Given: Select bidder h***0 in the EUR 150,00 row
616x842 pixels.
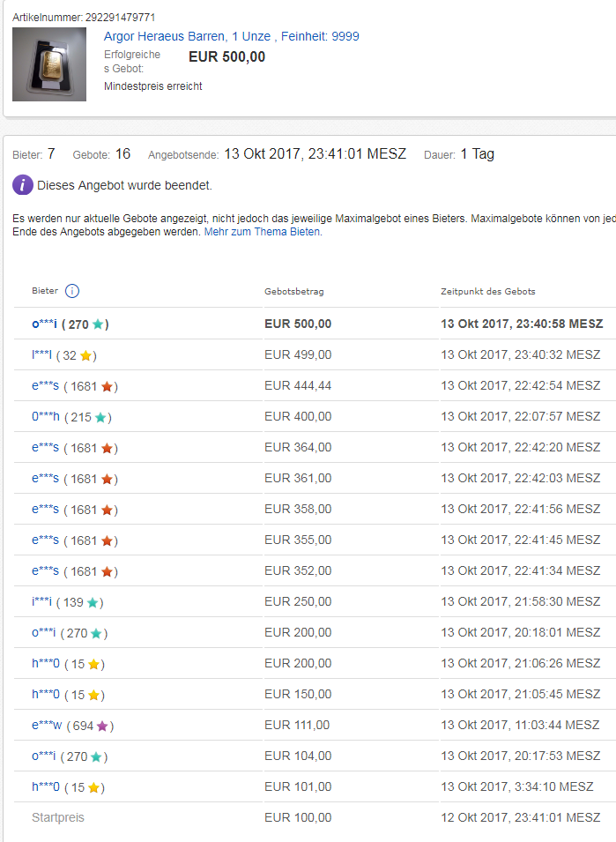Looking at the screenshot, I should (46, 695).
